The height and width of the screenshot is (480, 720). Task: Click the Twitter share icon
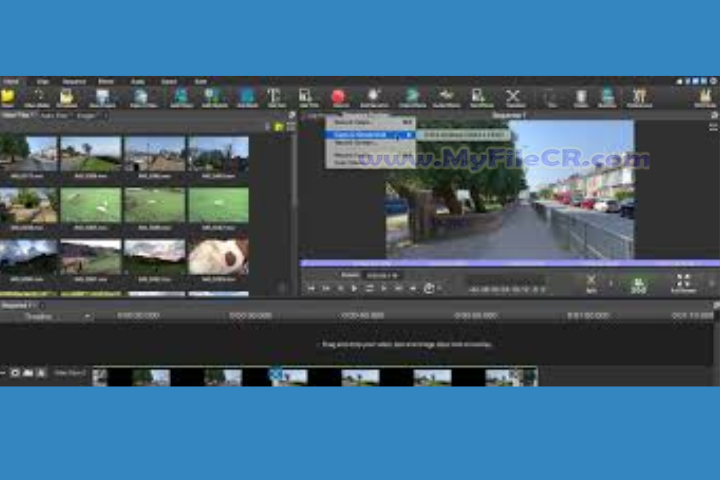(696, 81)
